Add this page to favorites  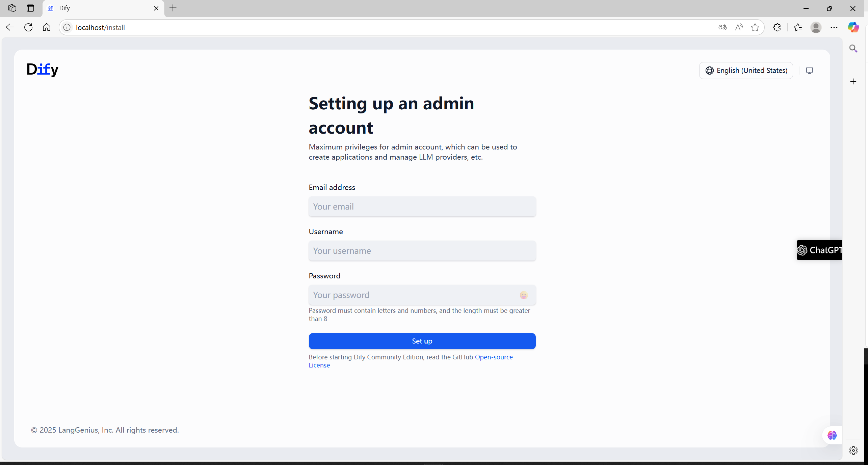pos(755,27)
